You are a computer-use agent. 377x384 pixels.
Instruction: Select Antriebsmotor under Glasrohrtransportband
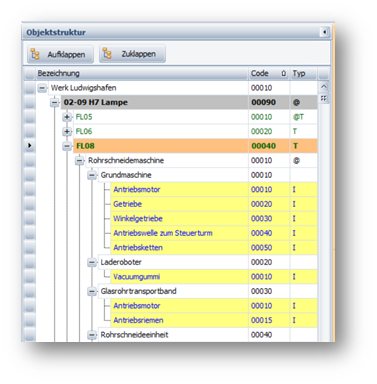pyautogui.click(x=137, y=306)
